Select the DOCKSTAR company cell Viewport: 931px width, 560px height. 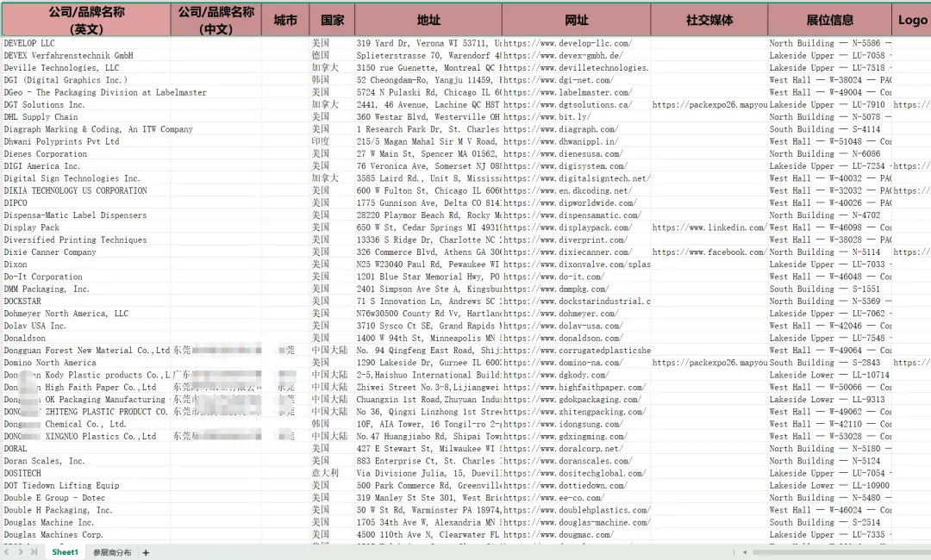86,302
